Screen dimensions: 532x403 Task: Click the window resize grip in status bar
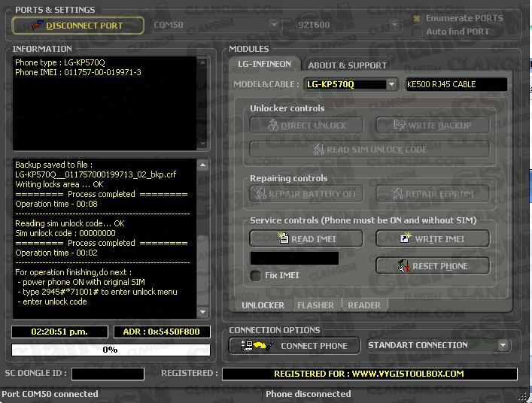[522, 396]
